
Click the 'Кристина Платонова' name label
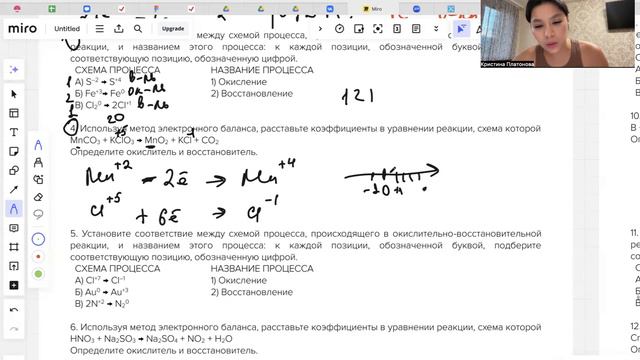pos(507,64)
